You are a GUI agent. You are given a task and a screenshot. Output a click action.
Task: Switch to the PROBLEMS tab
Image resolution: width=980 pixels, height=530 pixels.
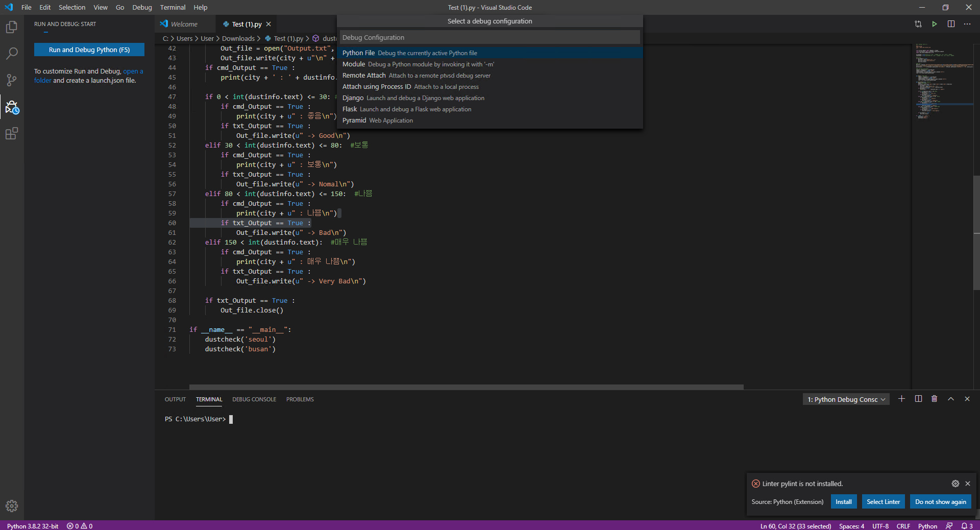coord(300,399)
